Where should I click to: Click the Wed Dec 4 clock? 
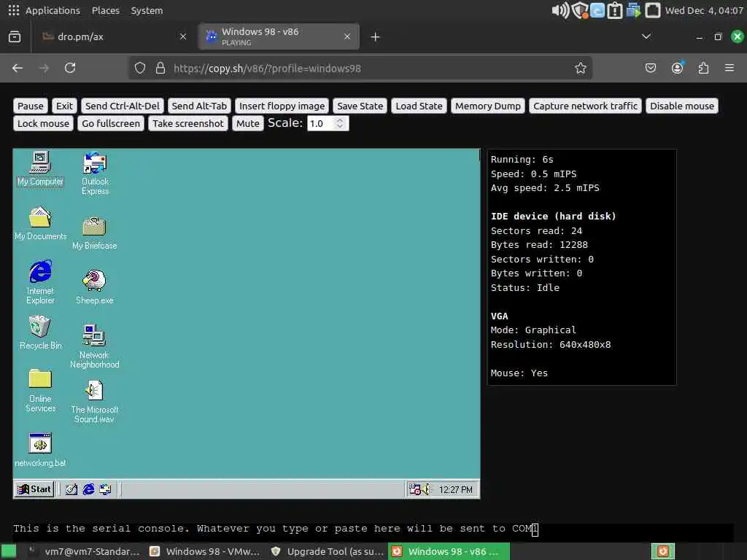[x=704, y=10]
